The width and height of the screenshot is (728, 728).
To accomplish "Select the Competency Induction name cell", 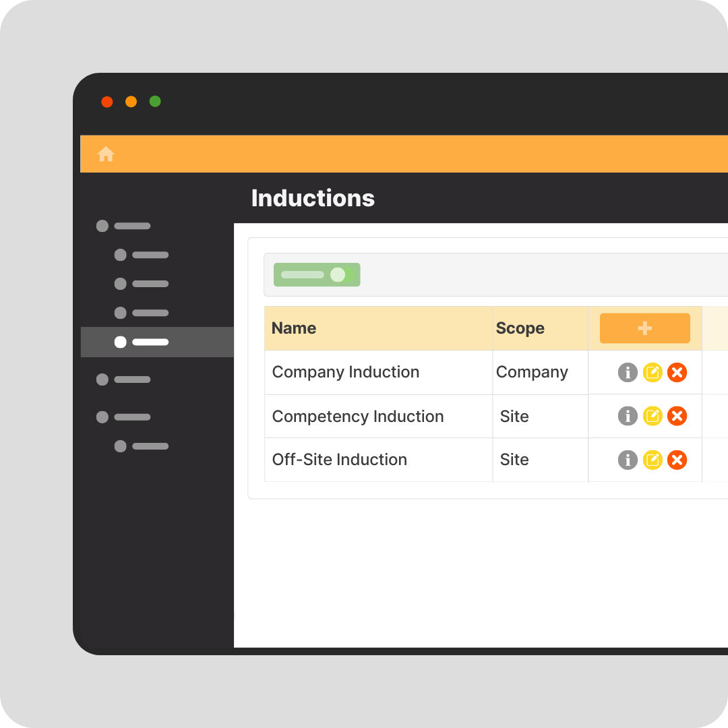I will 378,417.
